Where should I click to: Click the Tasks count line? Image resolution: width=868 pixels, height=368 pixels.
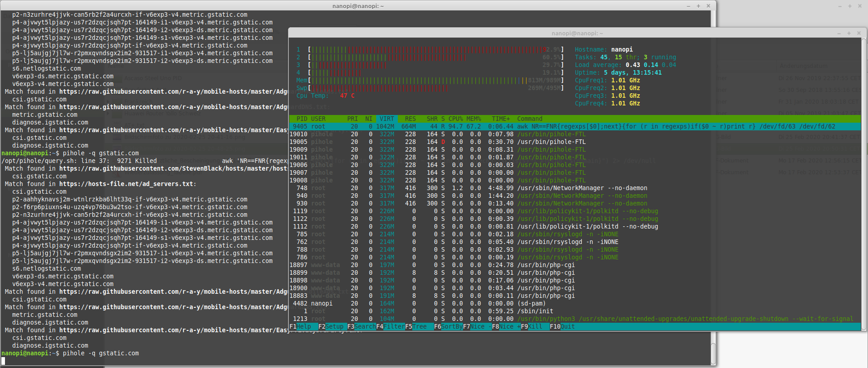coord(626,57)
